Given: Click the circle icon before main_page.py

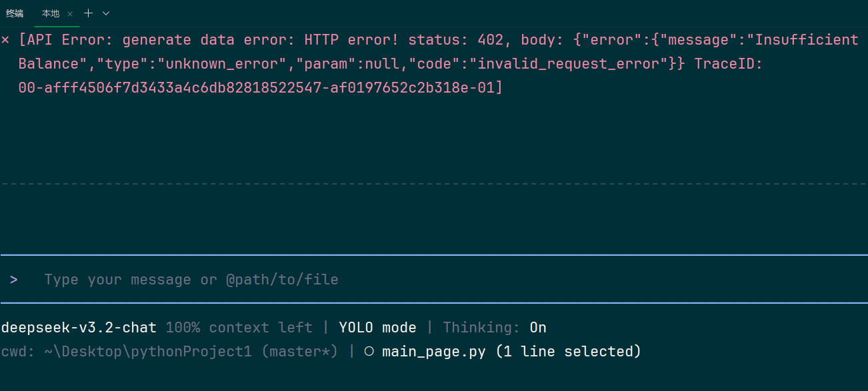Looking at the screenshot, I should click(x=369, y=352).
